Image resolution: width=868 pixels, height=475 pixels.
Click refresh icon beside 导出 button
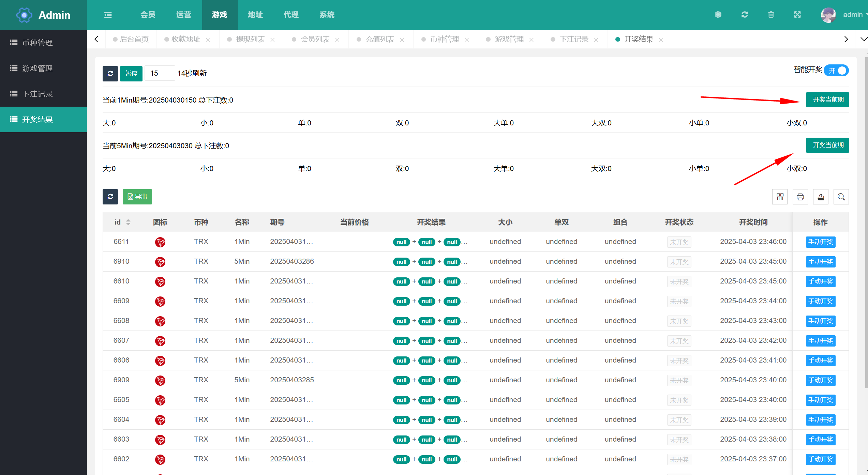(110, 197)
